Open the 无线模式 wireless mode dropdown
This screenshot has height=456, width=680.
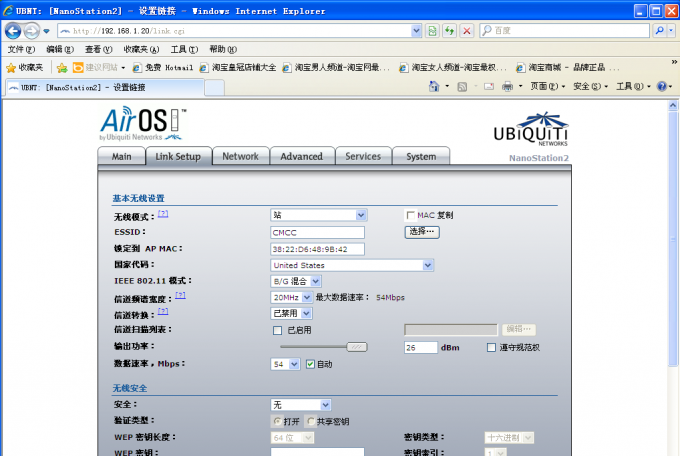pos(319,215)
